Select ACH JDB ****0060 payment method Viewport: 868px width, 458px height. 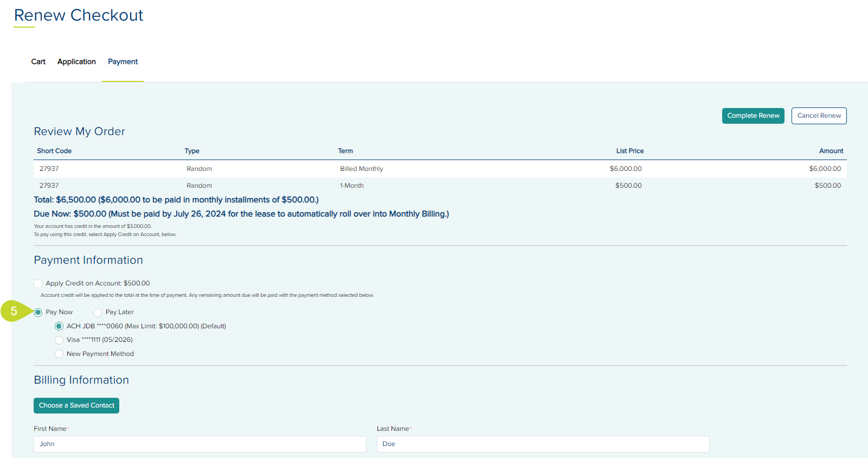[x=59, y=327]
